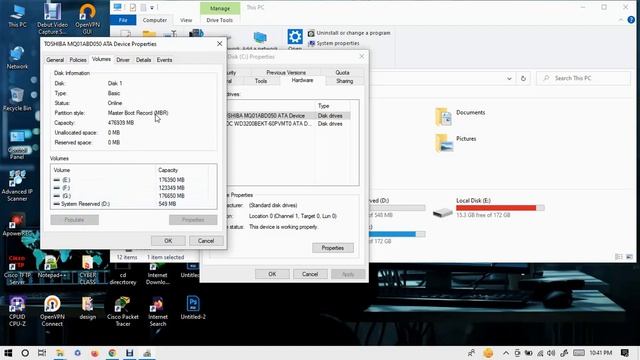The width and height of the screenshot is (640, 360).
Task: Click Cancel in TOSHIBA device properties
Action: pyautogui.click(x=206, y=241)
